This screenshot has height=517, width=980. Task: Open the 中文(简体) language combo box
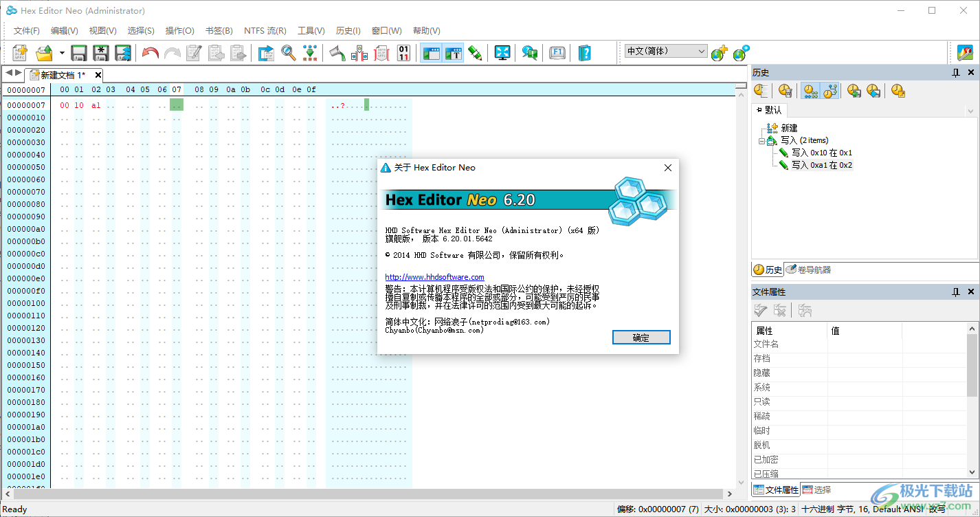click(x=666, y=51)
